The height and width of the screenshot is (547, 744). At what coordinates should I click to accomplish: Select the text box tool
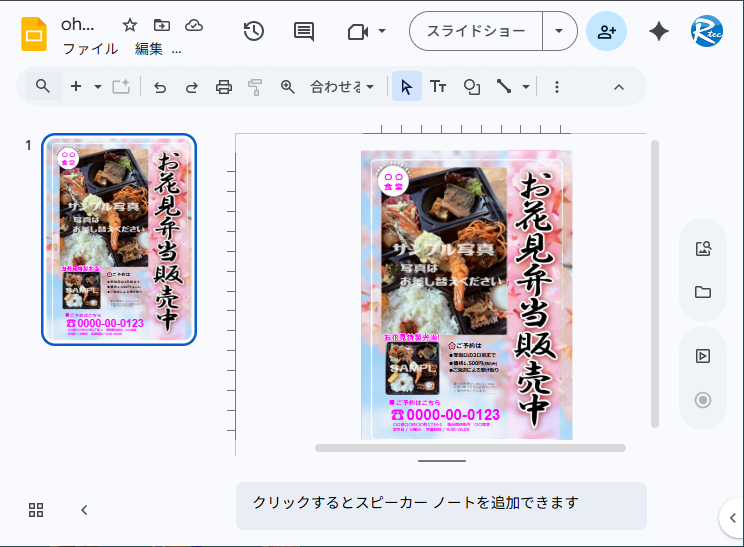click(x=438, y=87)
